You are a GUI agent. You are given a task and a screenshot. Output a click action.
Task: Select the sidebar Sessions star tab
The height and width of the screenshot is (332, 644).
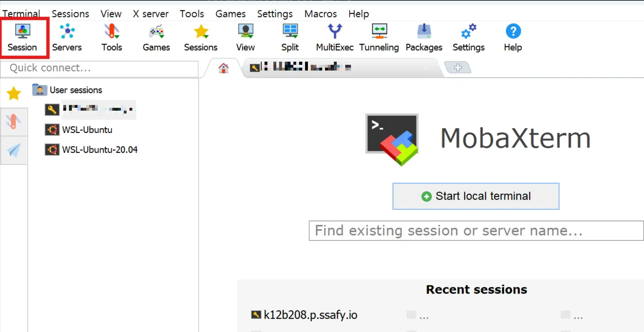14,93
